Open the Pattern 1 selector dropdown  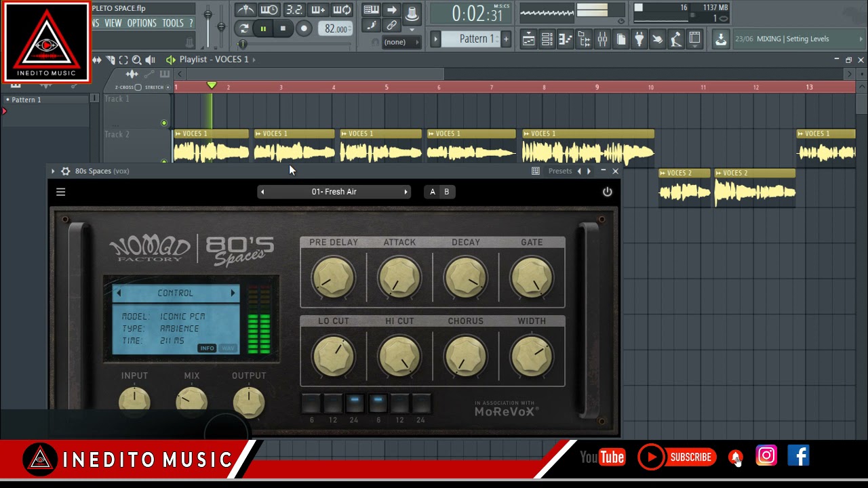click(x=477, y=39)
